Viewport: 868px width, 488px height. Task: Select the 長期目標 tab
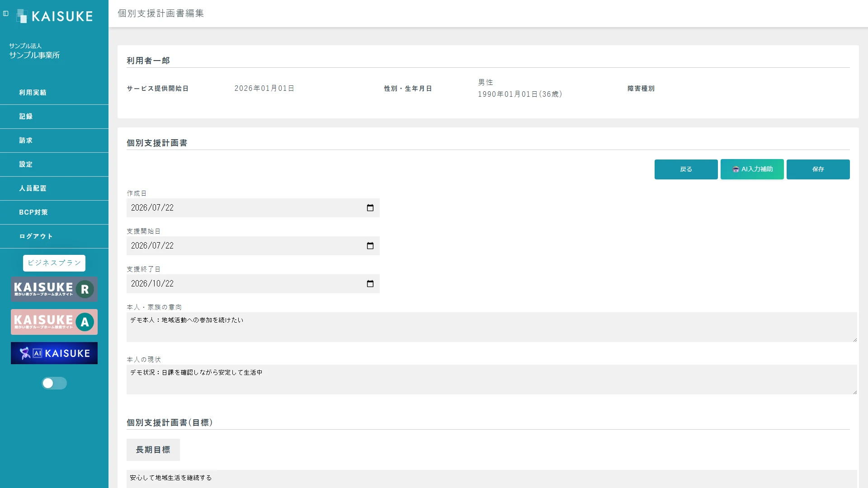pos(153,450)
